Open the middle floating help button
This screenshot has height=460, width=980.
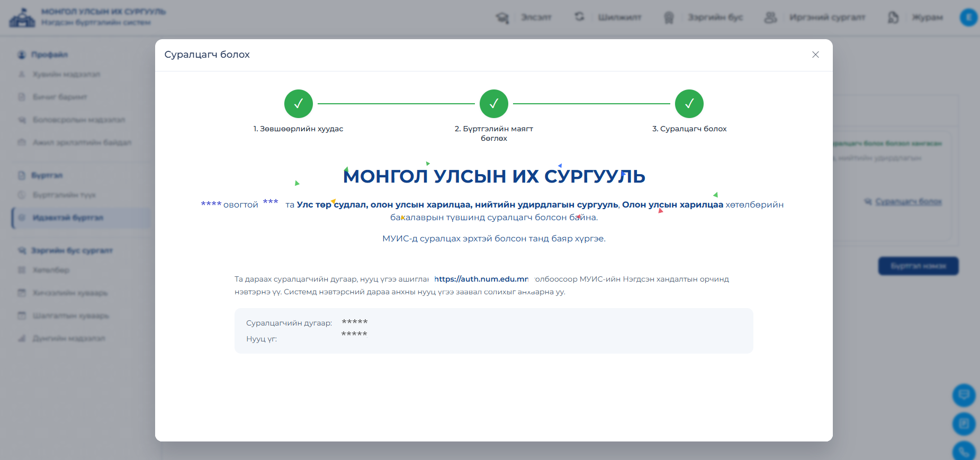[x=964, y=423]
